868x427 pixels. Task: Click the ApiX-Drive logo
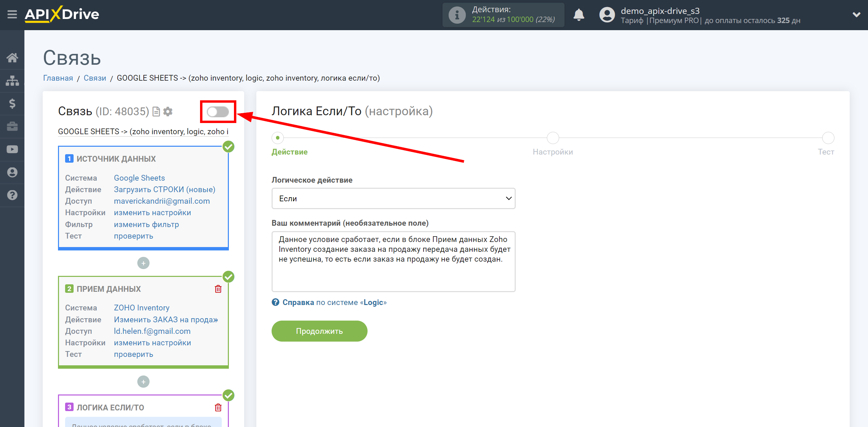coord(62,14)
